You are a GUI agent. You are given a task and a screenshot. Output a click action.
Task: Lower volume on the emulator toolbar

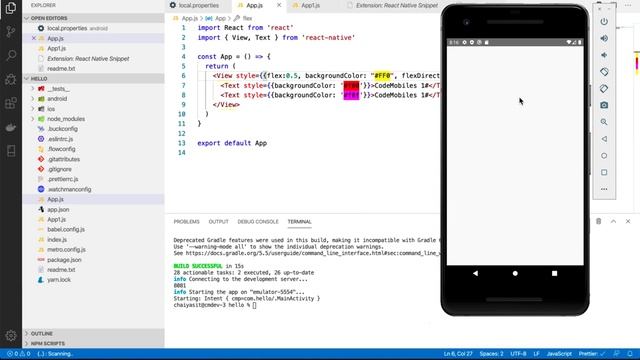604,55
